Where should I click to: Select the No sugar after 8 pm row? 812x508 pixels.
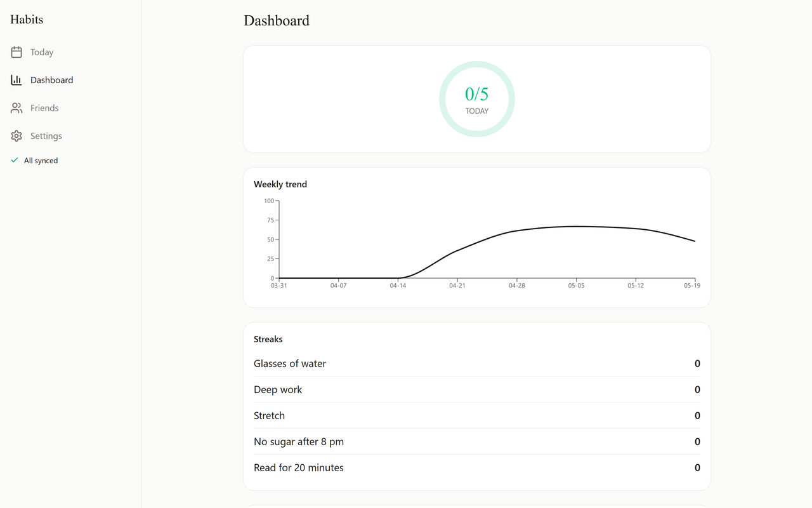pyautogui.click(x=477, y=442)
